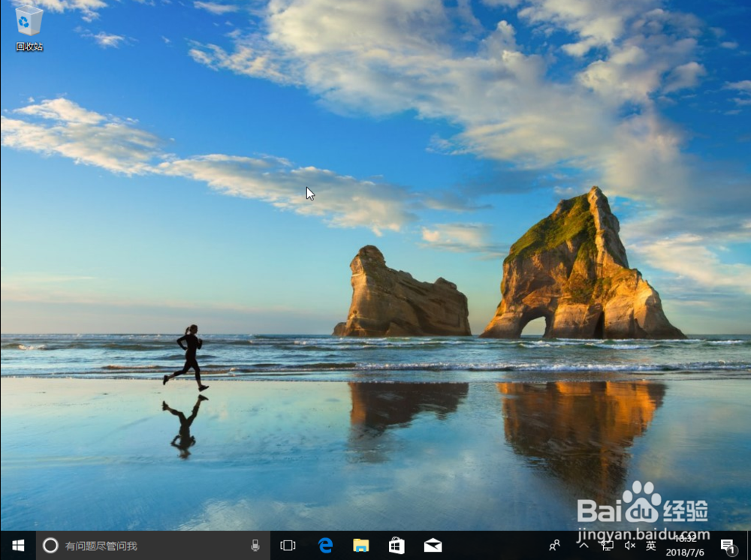The height and width of the screenshot is (560, 751).
Task: Open the People hub in the taskbar
Action: (555, 546)
